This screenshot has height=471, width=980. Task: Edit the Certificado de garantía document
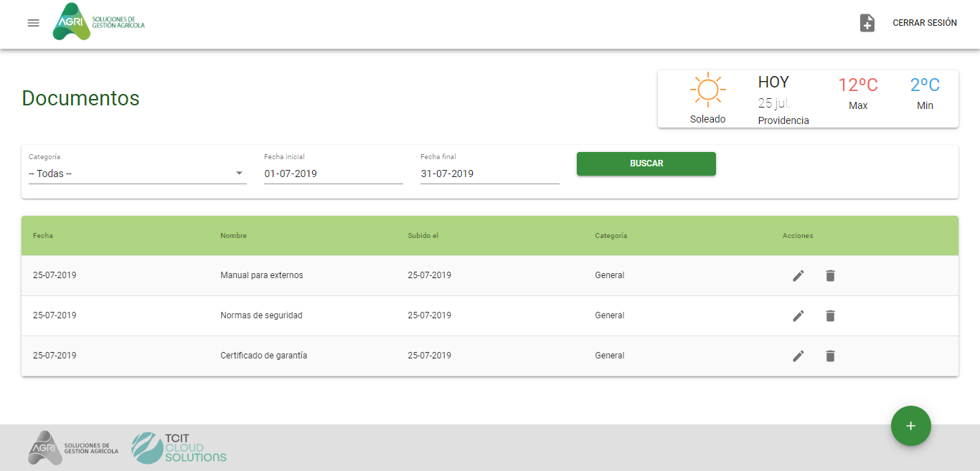click(x=798, y=356)
